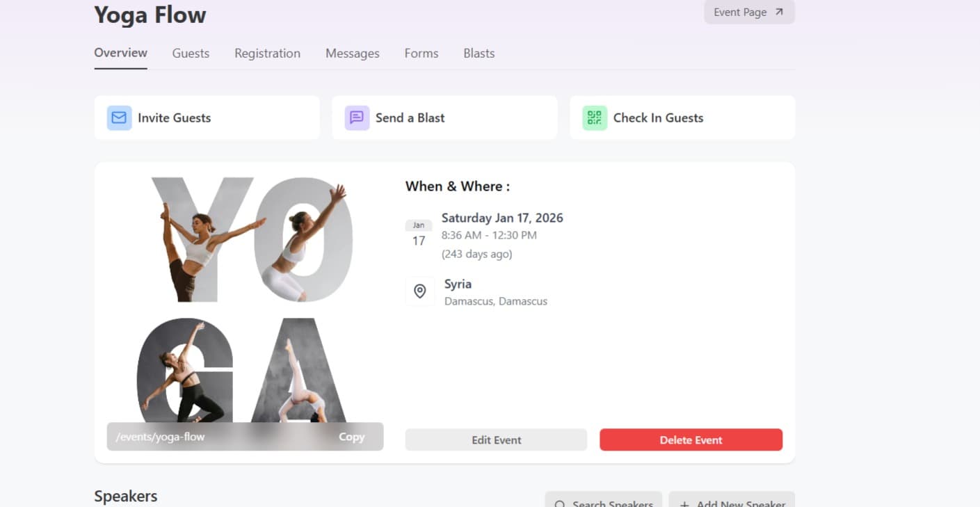Click the Edit Event button
Screen dimensions: 980x507
coord(496,440)
